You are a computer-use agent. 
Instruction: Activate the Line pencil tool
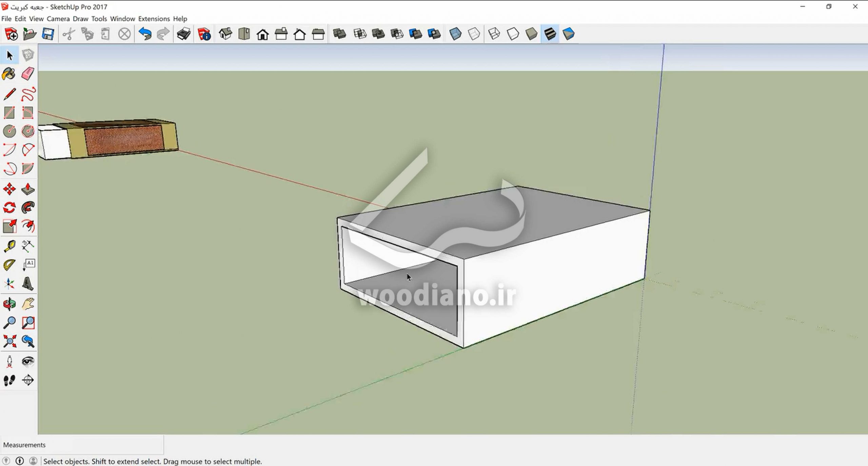9,94
